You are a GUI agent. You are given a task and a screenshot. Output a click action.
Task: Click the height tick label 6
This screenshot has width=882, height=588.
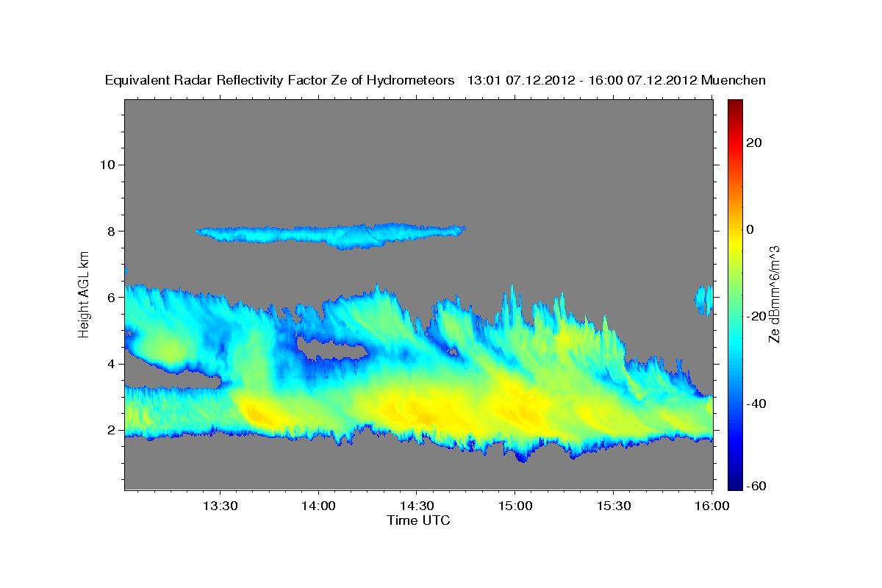coord(111,298)
